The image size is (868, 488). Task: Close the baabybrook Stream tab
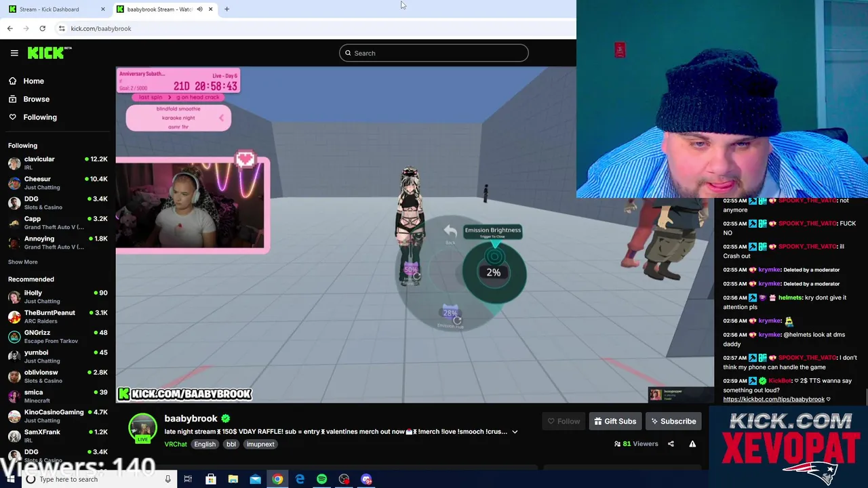(210, 9)
